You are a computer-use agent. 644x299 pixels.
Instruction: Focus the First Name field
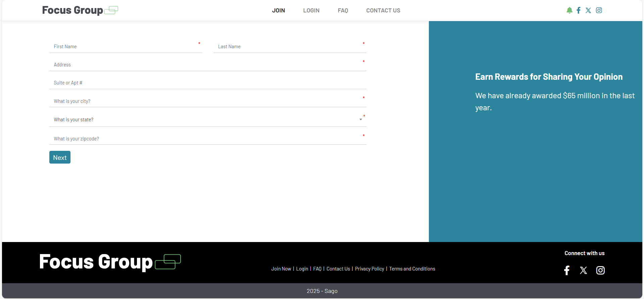click(x=126, y=47)
